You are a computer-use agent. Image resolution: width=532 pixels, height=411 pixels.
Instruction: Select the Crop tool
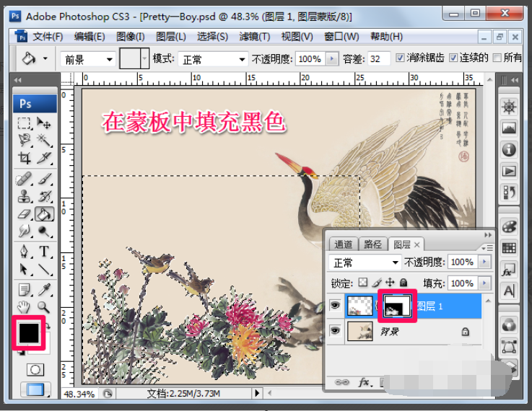[24, 157]
